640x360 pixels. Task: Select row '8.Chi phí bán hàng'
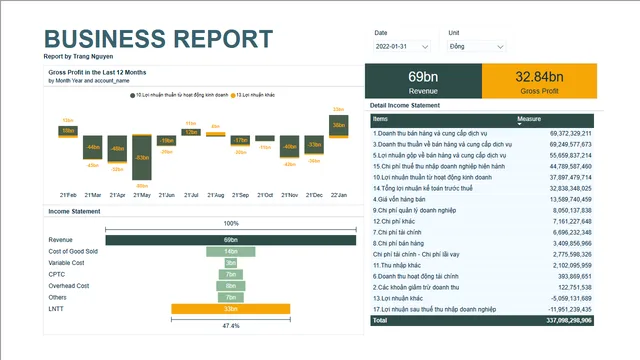coord(482,244)
